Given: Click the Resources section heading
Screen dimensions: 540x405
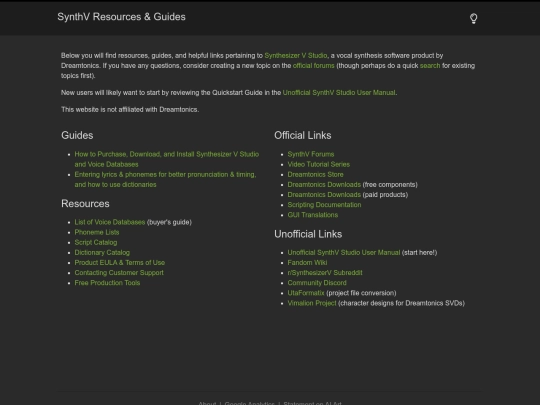Looking at the screenshot, I should pos(85,204).
